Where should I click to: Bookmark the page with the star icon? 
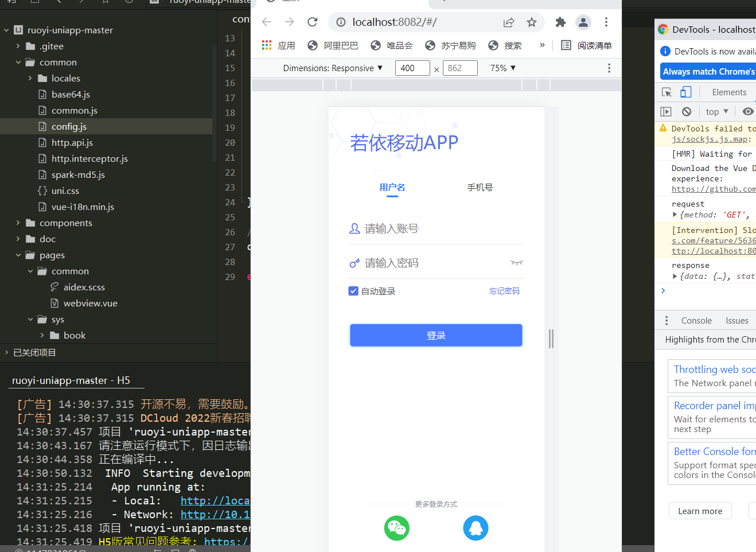pos(532,22)
